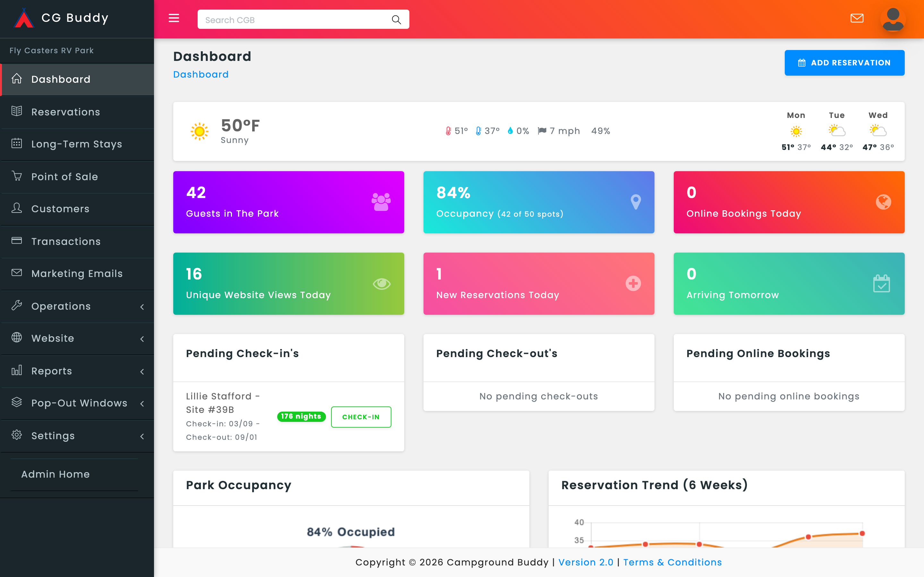924x577 pixels.
Task: Open Long-Term Stays from the sidebar
Action: tap(76, 144)
